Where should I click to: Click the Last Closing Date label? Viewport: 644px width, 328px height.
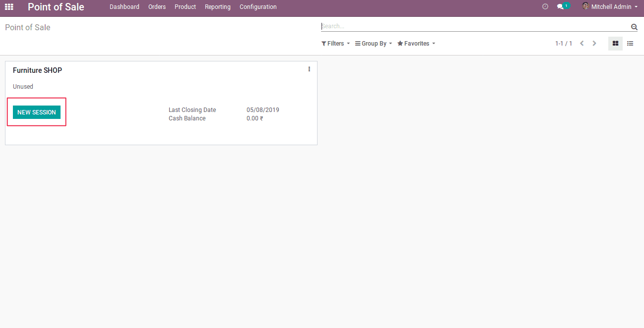coord(193,110)
